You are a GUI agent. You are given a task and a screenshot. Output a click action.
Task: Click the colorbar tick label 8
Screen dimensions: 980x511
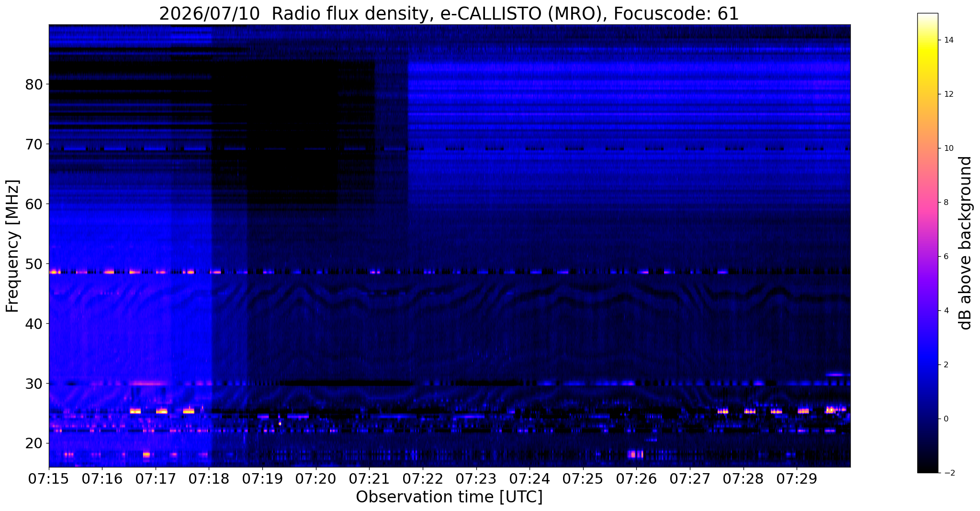tap(945, 203)
